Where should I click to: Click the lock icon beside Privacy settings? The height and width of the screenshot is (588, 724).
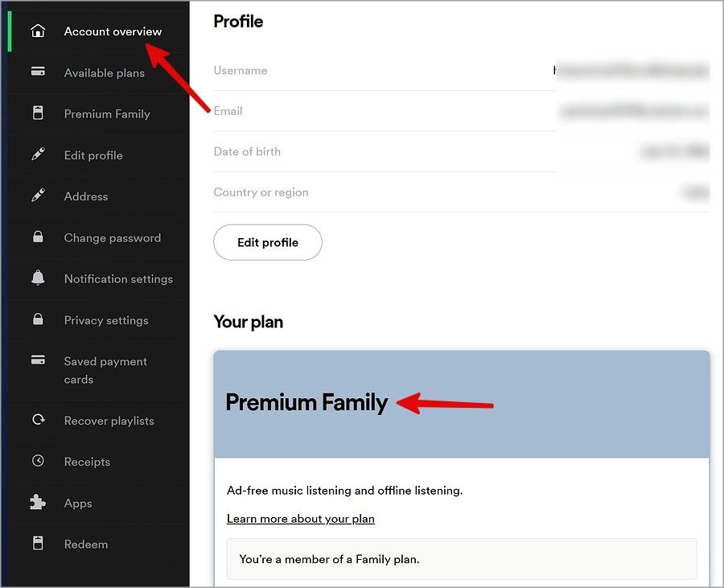[38, 319]
